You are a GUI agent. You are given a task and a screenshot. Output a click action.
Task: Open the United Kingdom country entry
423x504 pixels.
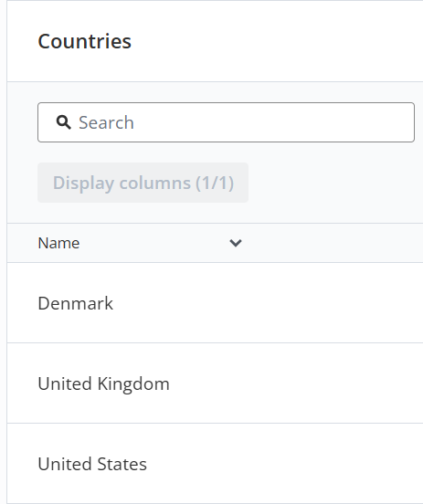[103, 384]
